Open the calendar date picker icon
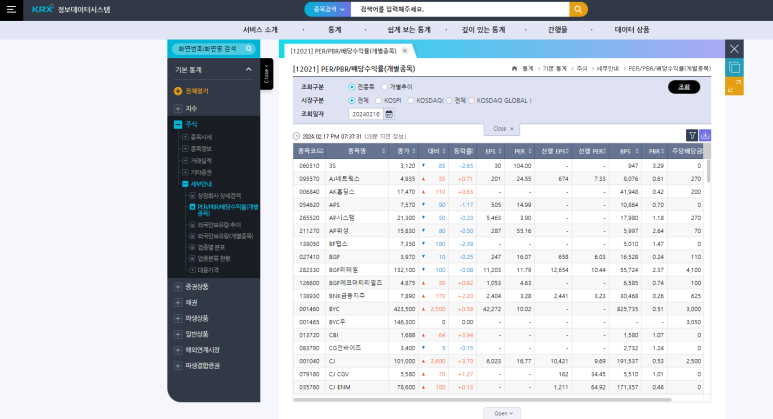 pos(389,114)
